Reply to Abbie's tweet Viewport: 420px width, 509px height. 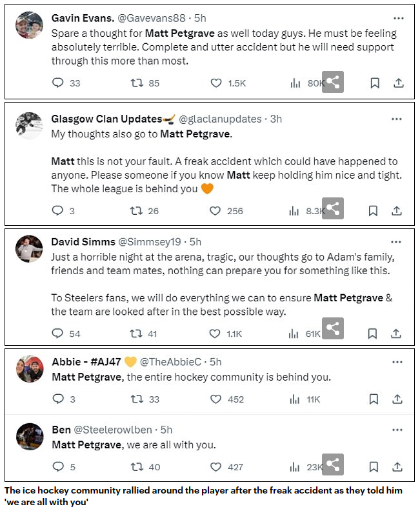58,399
